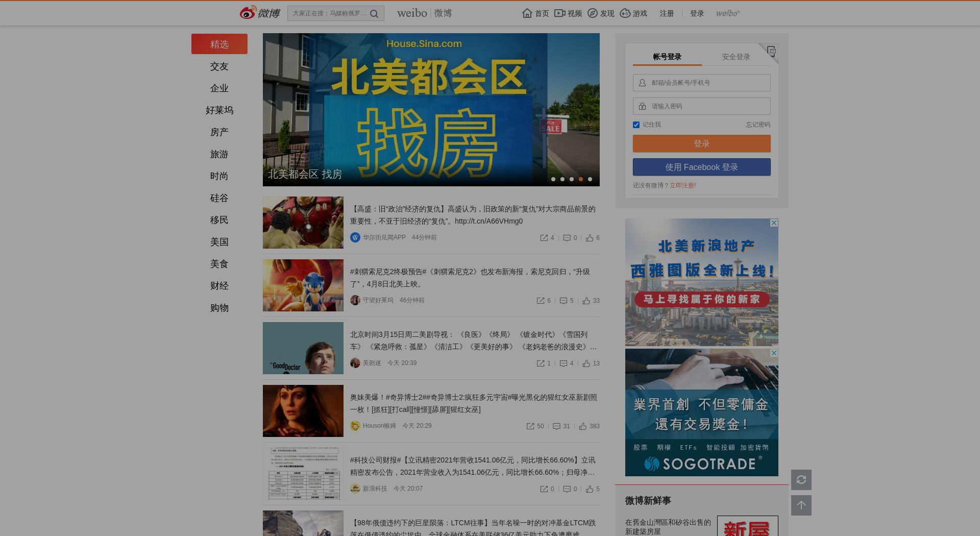Screen dimensions: 980x536
Task: Click the back-to-top arrow button
Action: click(801, 505)
